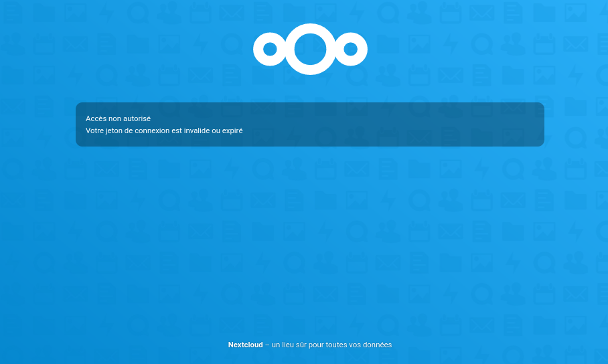Click the large center circle of the logo
Viewport: 608px width, 364px height.
(310, 49)
